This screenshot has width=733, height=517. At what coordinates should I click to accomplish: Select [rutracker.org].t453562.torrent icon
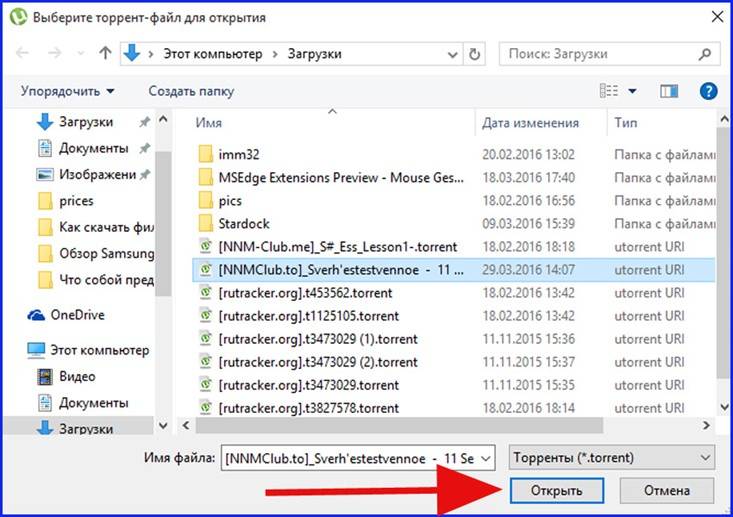coord(206,293)
